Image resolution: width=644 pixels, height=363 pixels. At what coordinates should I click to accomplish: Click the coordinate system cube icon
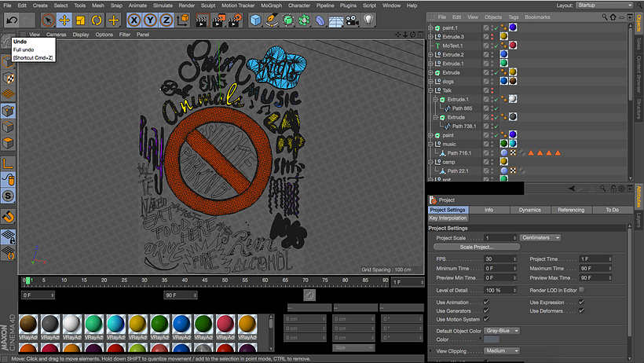(x=183, y=20)
